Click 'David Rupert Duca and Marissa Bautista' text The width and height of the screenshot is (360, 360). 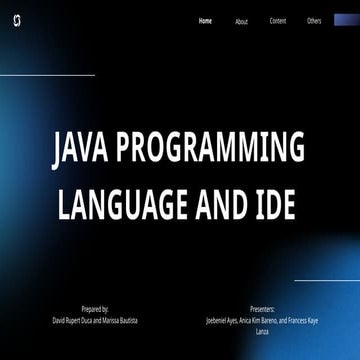[x=95, y=321]
